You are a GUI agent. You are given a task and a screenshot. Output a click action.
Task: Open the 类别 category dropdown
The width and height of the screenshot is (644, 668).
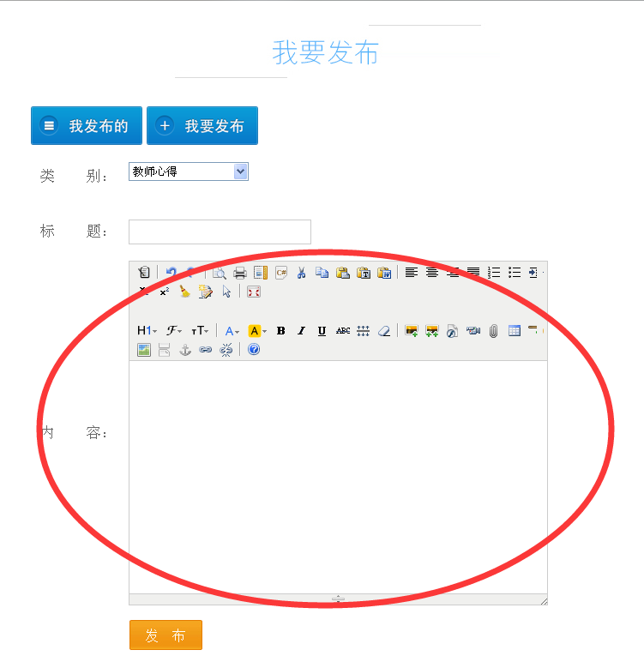[189, 172]
